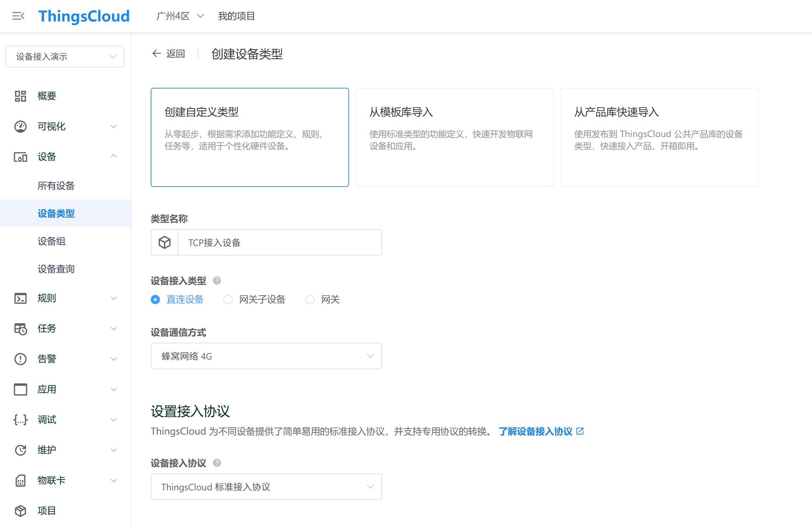Image resolution: width=812 pixels, height=528 pixels.
Task: Click the 物联卡 SIM card icon
Action: point(20,480)
